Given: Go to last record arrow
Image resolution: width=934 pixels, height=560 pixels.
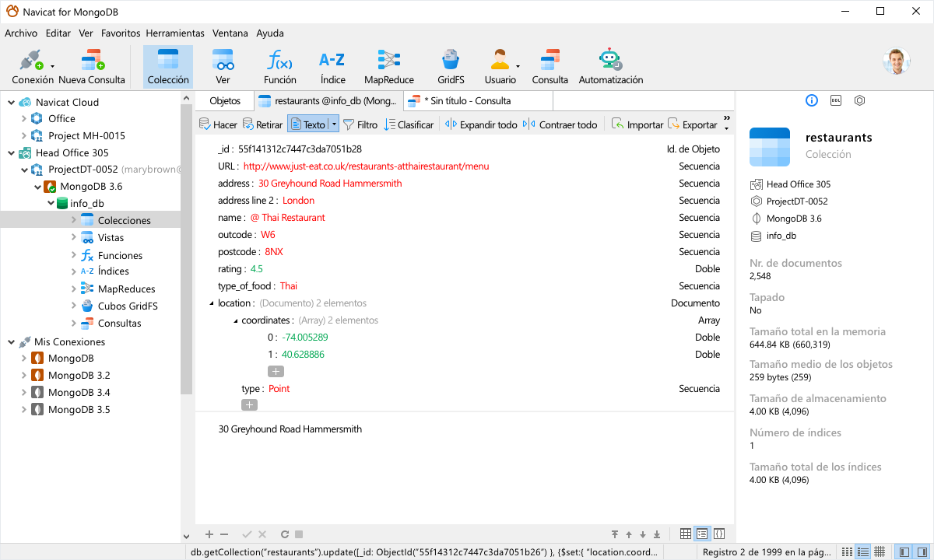Looking at the screenshot, I should [657, 534].
